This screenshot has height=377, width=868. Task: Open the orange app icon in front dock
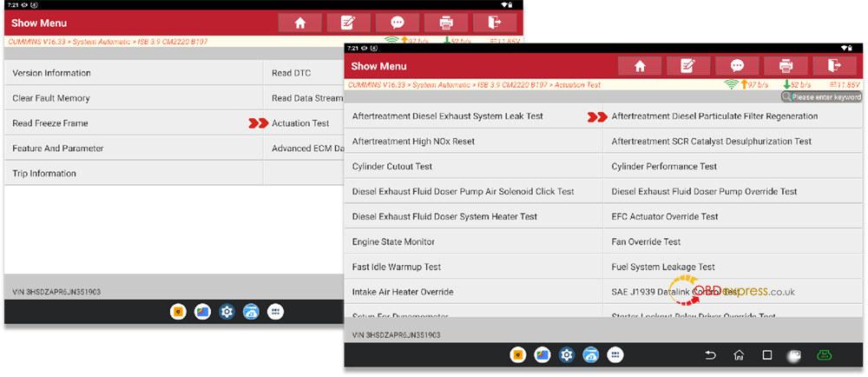click(x=518, y=355)
